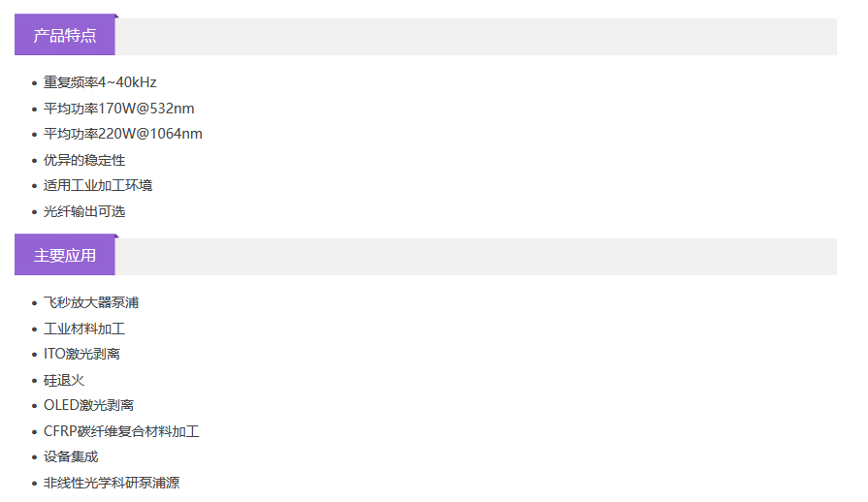Image resolution: width=868 pixels, height=502 pixels.
Task: Click the ITO激光剥离 list item
Action: click(81, 354)
